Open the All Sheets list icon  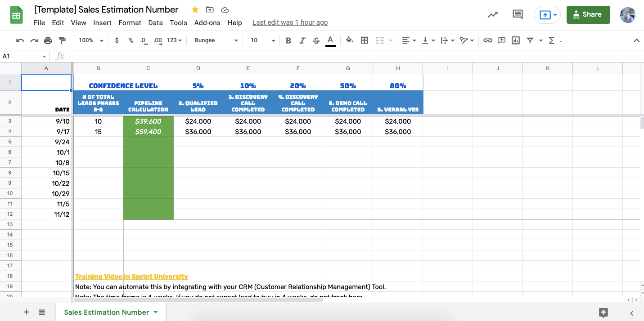[x=42, y=312]
